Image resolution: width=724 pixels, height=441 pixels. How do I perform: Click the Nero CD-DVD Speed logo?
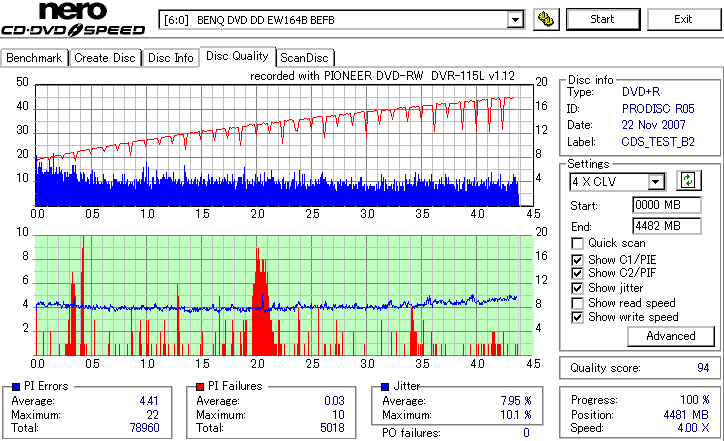73,19
